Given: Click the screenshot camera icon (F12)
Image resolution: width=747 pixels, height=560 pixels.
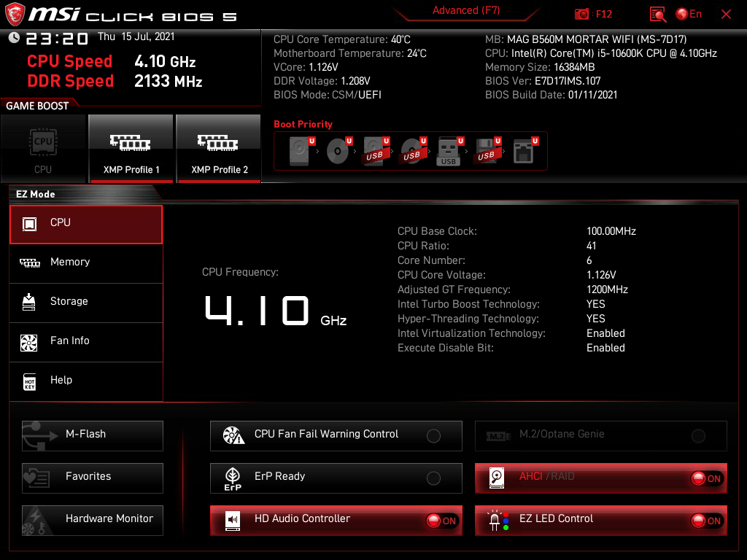Looking at the screenshot, I should pyautogui.click(x=581, y=14).
